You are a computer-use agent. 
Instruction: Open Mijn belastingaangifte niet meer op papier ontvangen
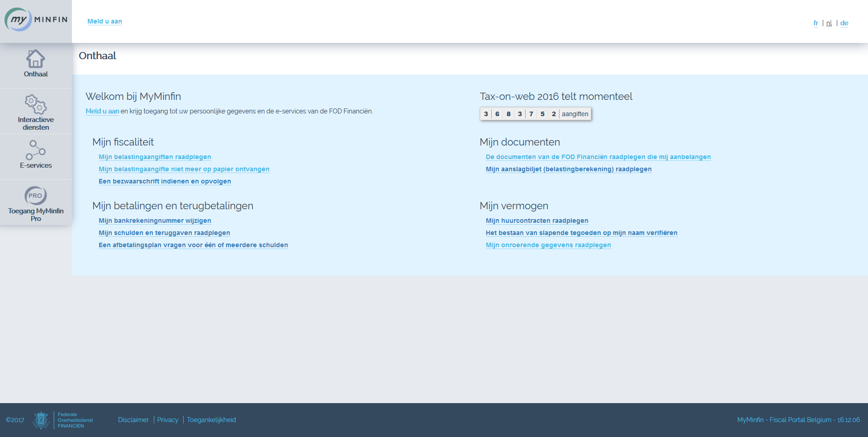click(184, 169)
